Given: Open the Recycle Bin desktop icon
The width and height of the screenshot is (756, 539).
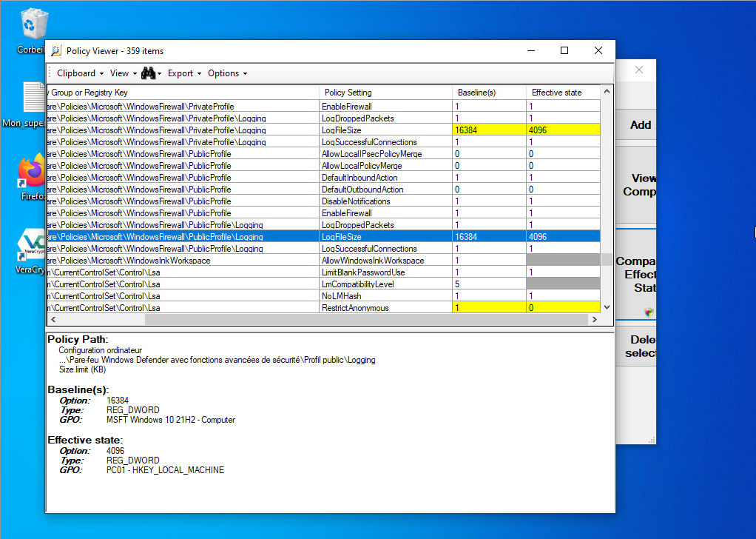Looking at the screenshot, I should point(31,24).
